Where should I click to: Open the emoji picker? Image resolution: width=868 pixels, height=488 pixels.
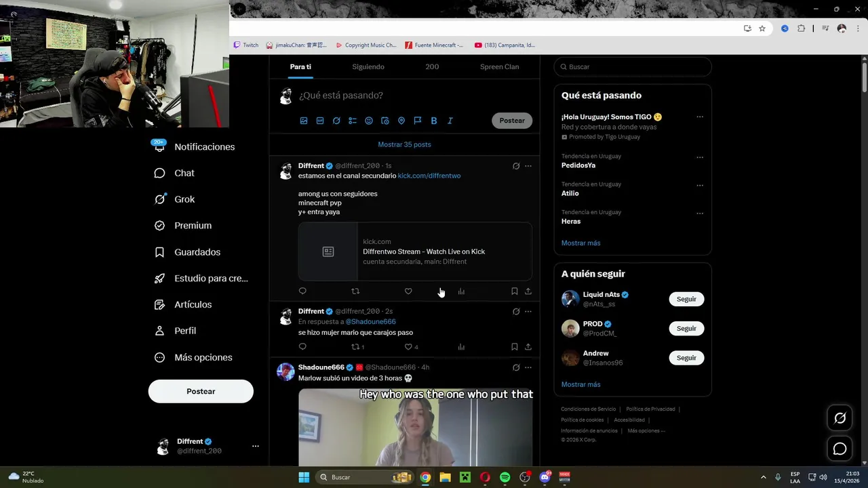[x=369, y=121]
